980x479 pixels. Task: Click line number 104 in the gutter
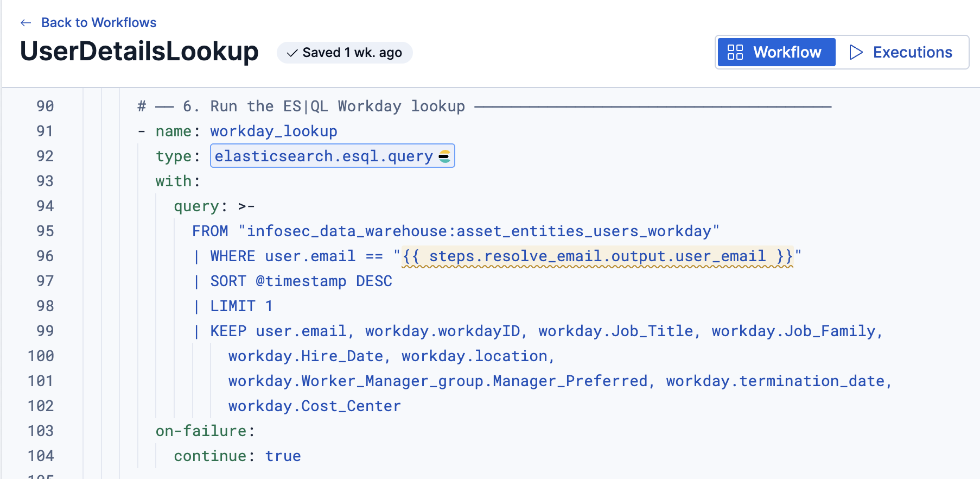(x=41, y=456)
